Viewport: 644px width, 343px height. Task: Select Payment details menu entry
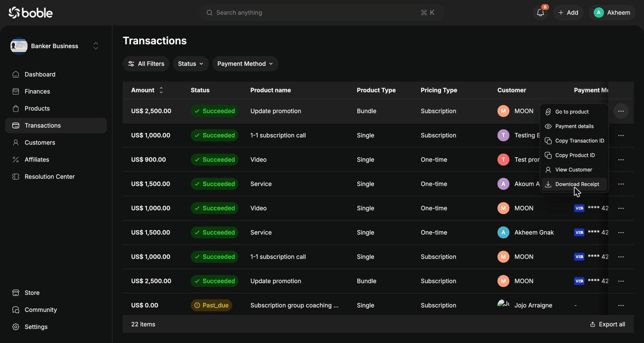tap(574, 126)
